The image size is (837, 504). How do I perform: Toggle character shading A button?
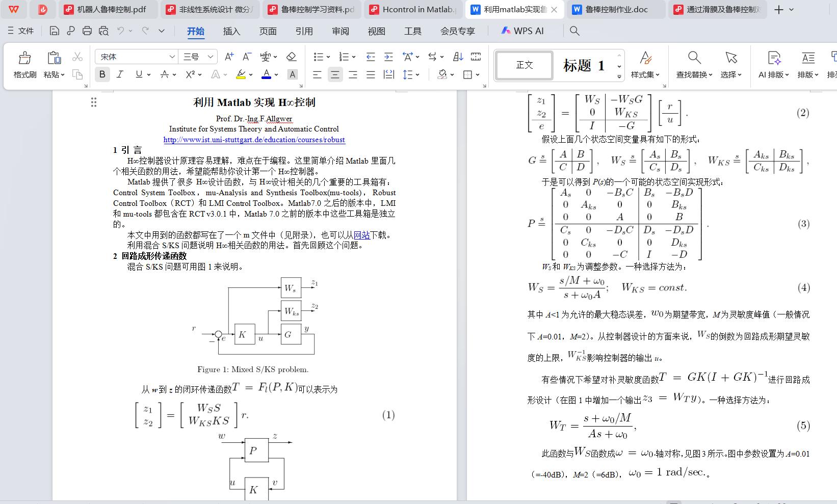[293, 74]
